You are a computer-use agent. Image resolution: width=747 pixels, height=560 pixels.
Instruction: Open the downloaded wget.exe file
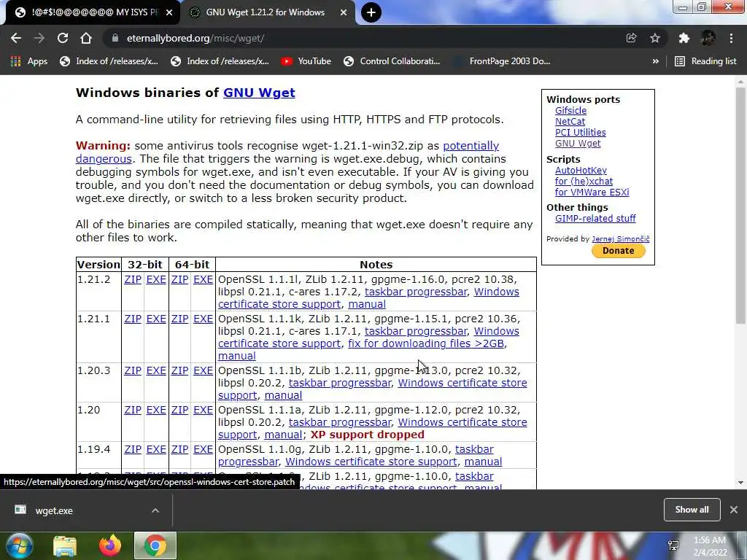54,510
